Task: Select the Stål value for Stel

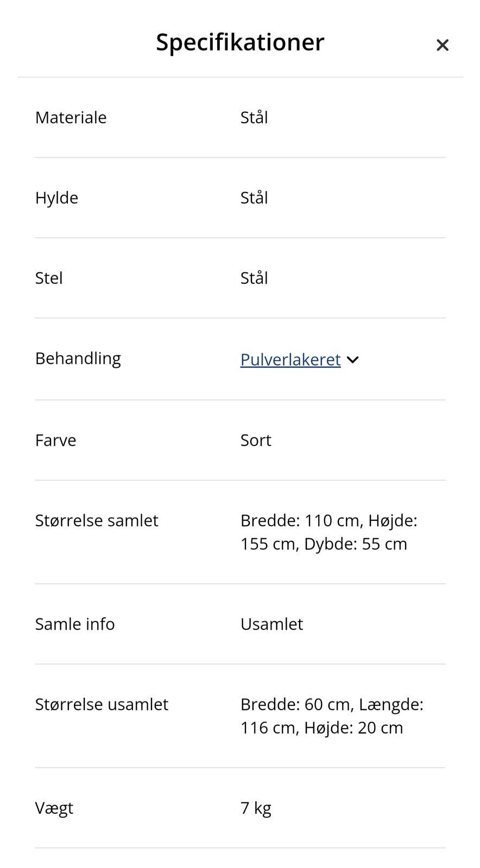Action: [254, 278]
